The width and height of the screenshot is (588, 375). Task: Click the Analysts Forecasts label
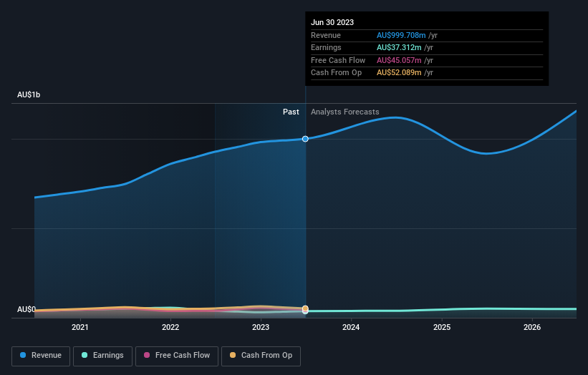[x=345, y=112]
